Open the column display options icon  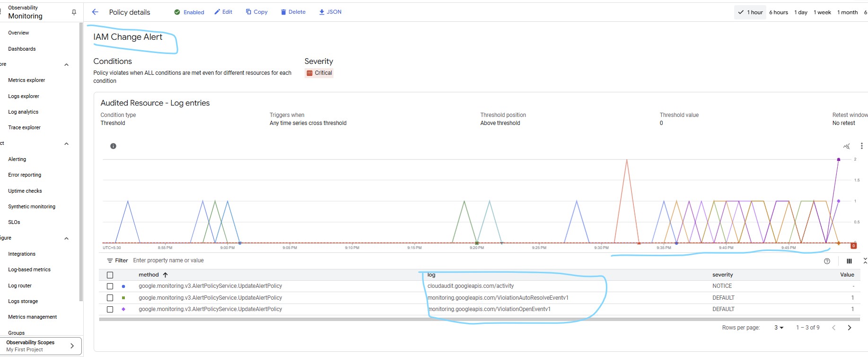point(849,261)
